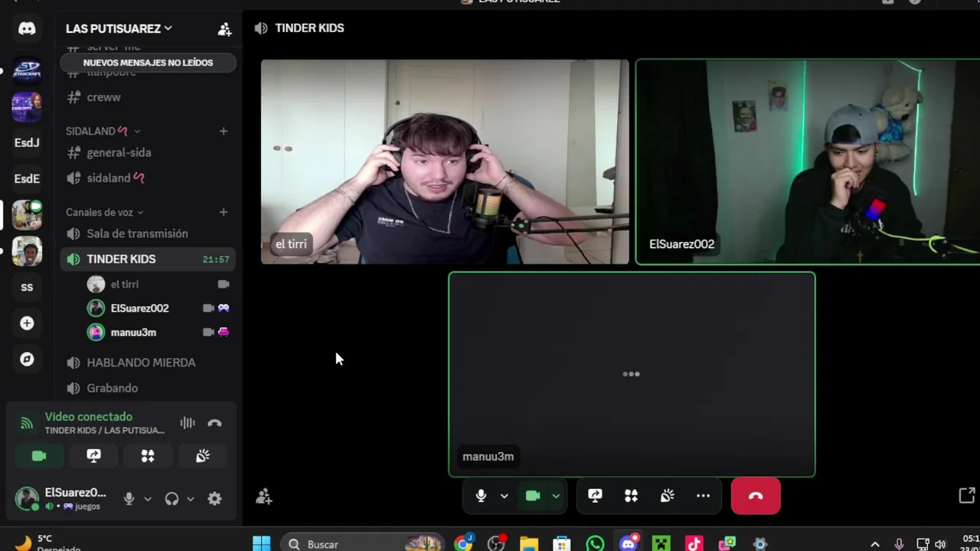Create a channel in Canales de voz
Image resolution: width=980 pixels, height=551 pixels.
pos(224,212)
